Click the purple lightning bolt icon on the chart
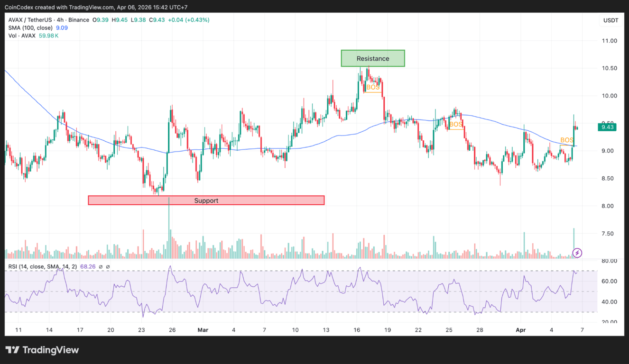 [576, 253]
